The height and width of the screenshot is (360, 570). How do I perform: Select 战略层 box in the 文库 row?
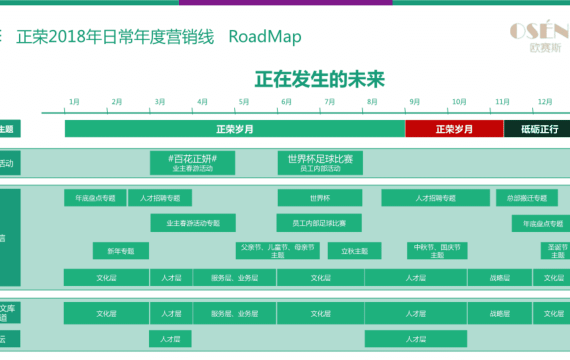coord(500,313)
